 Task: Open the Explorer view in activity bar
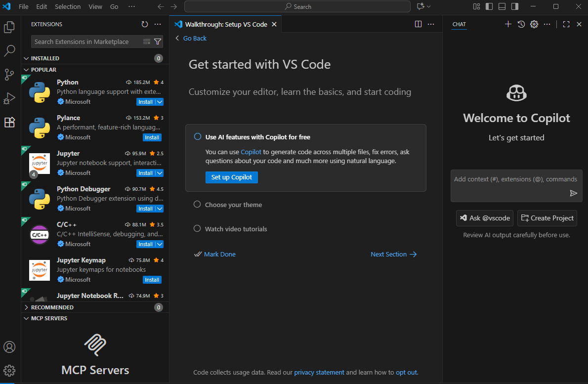click(x=9, y=27)
